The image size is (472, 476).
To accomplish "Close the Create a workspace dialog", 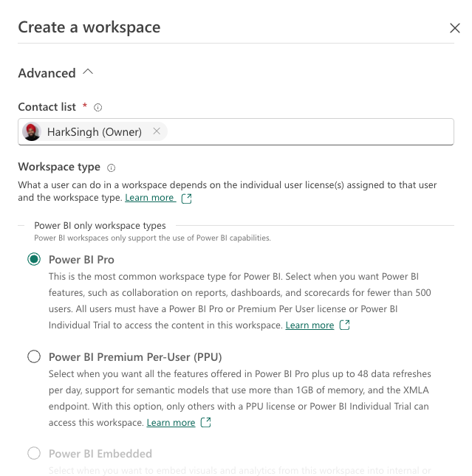I will [x=455, y=28].
